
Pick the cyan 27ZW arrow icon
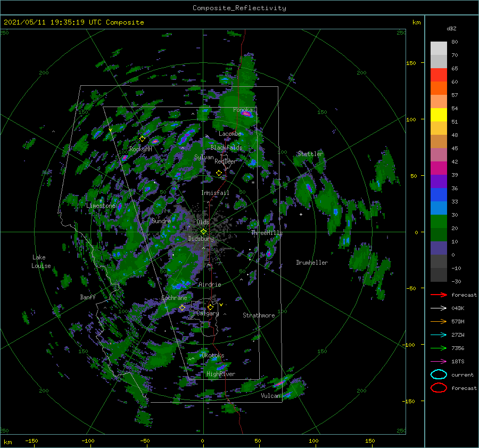pyautogui.click(x=439, y=335)
